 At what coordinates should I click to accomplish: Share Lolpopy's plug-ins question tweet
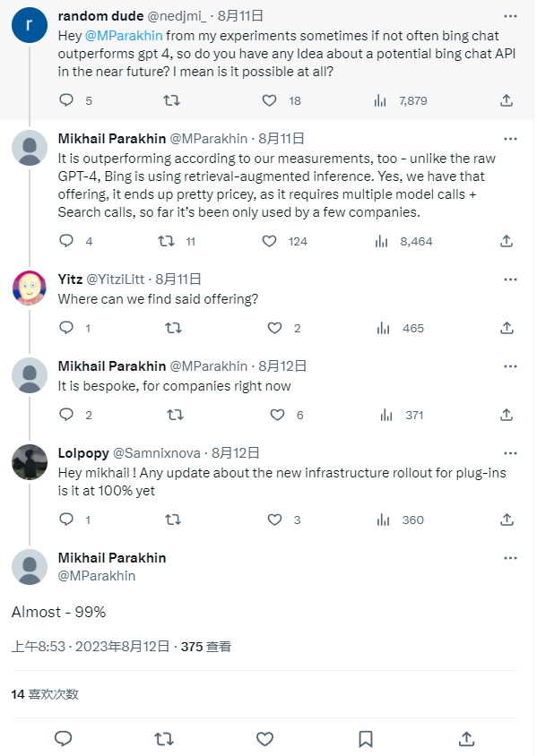[506, 520]
